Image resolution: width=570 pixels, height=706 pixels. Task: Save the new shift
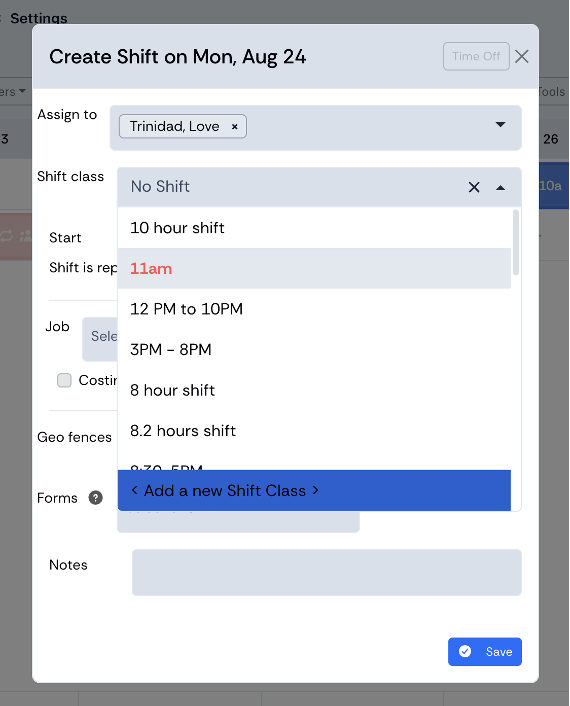(484, 652)
